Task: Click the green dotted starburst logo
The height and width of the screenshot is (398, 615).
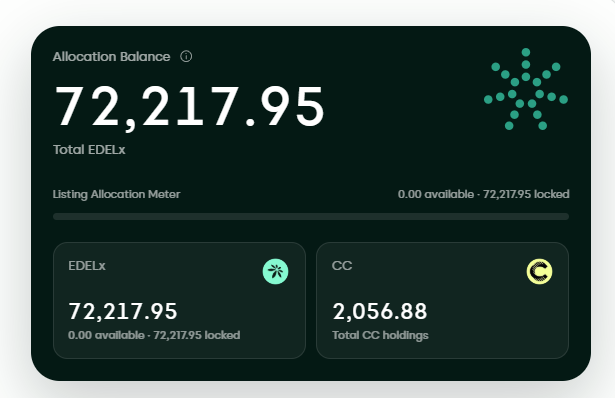Action: tap(526, 89)
